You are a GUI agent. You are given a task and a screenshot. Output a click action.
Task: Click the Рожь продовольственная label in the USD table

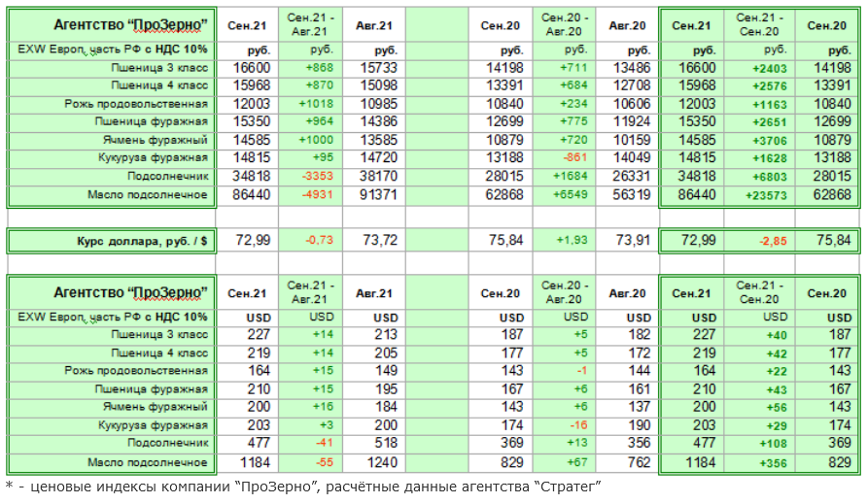[x=136, y=371]
